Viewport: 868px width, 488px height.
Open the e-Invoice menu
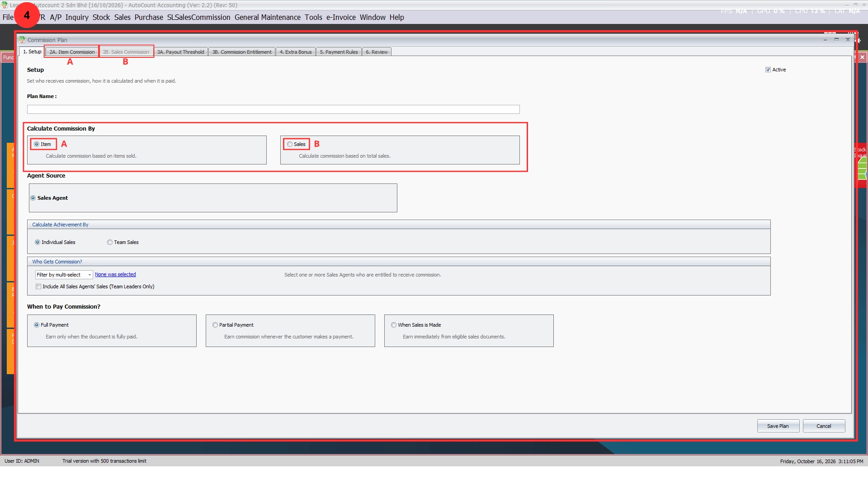(341, 17)
